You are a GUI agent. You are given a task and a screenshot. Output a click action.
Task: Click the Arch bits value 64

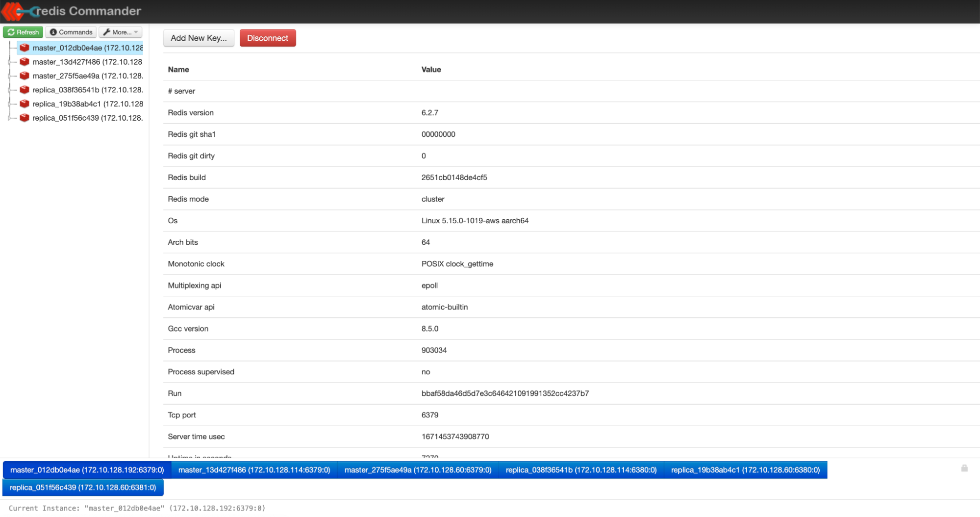(426, 242)
